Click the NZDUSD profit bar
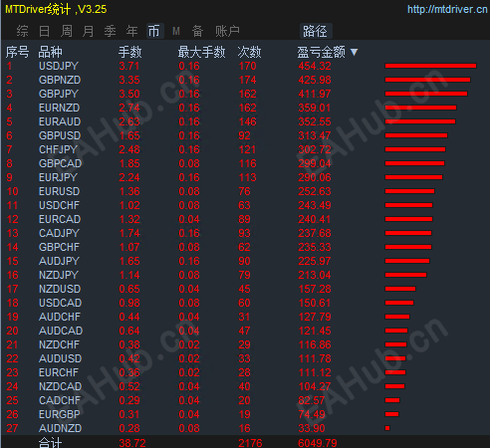The height and width of the screenshot is (448, 490). pyautogui.click(x=400, y=289)
